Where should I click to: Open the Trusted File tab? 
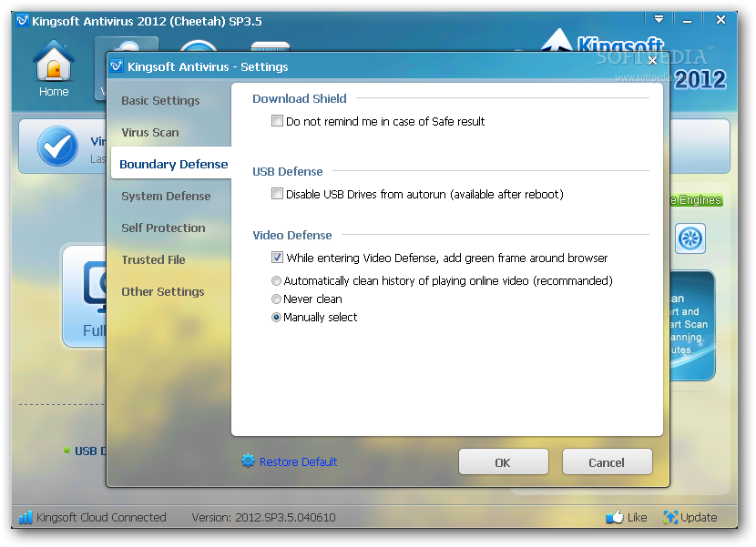[x=153, y=259]
